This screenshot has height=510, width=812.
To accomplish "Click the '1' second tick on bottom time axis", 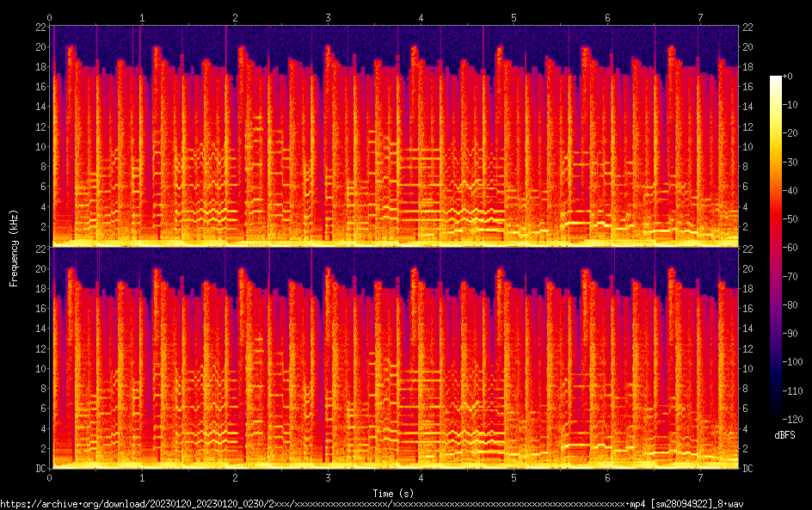I will tap(142, 477).
